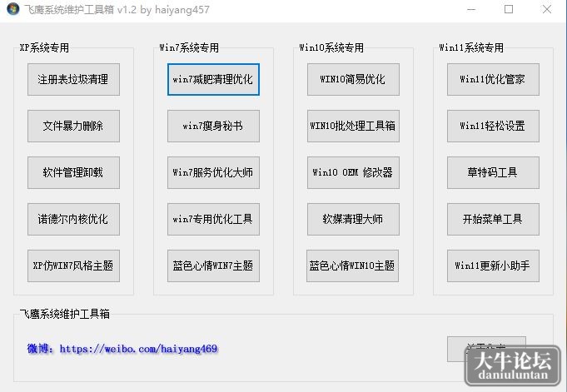Open 软媒清理大师
Image resolution: width=567 pixels, height=392 pixels.
click(353, 220)
